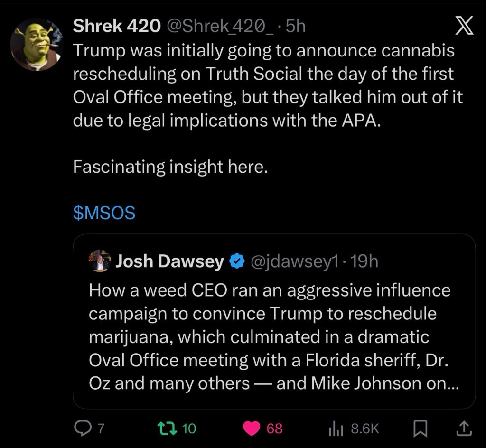
Task: Toggle the bookmark icon
Action: coord(420,429)
